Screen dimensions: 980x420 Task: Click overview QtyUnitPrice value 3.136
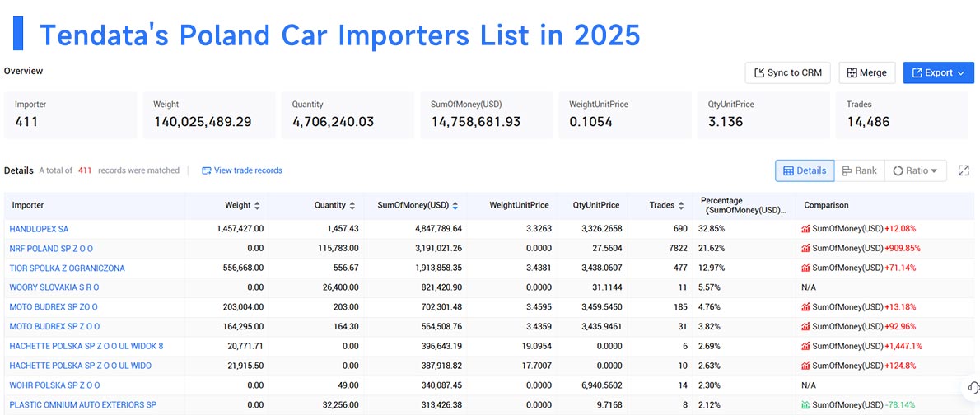[x=726, y=121]
